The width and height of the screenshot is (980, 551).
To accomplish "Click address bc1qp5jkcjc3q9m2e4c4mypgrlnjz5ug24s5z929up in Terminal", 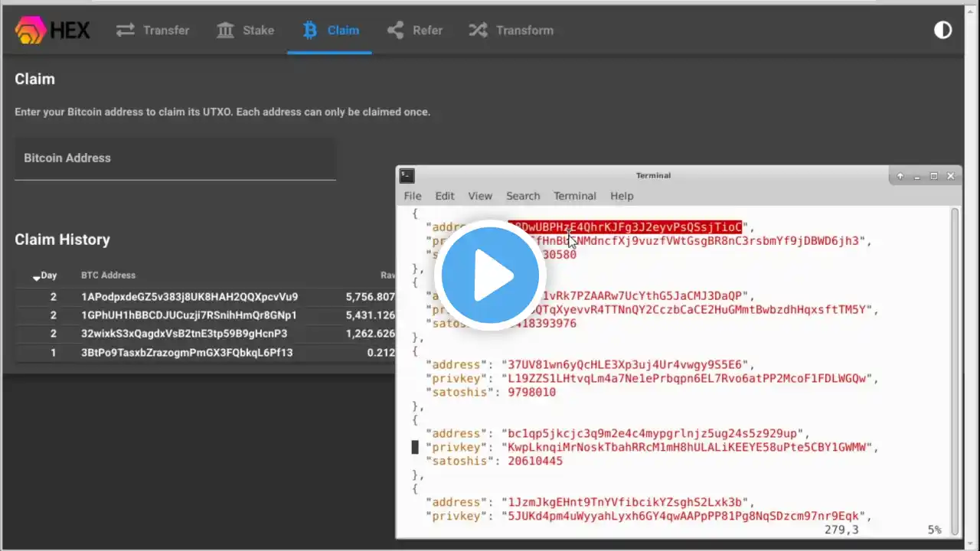I will pyautogui.click(x=652, y=434).
